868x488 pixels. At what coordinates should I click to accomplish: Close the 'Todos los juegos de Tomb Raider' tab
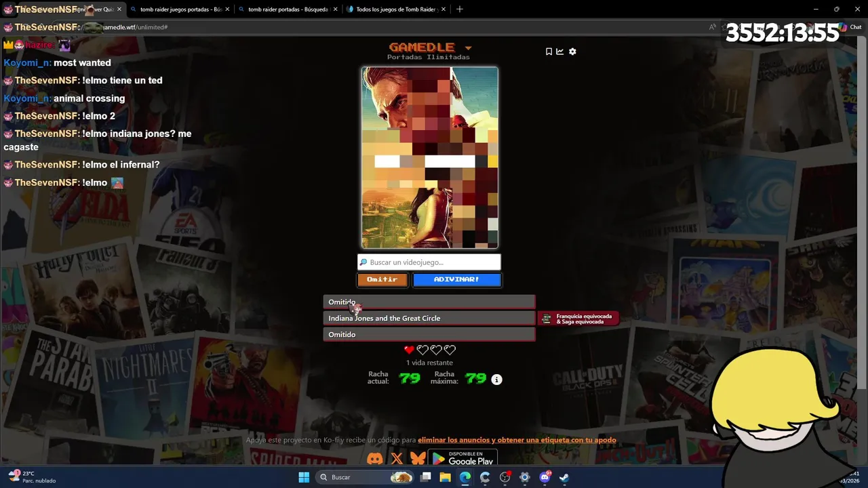click(x=443, y=9)
